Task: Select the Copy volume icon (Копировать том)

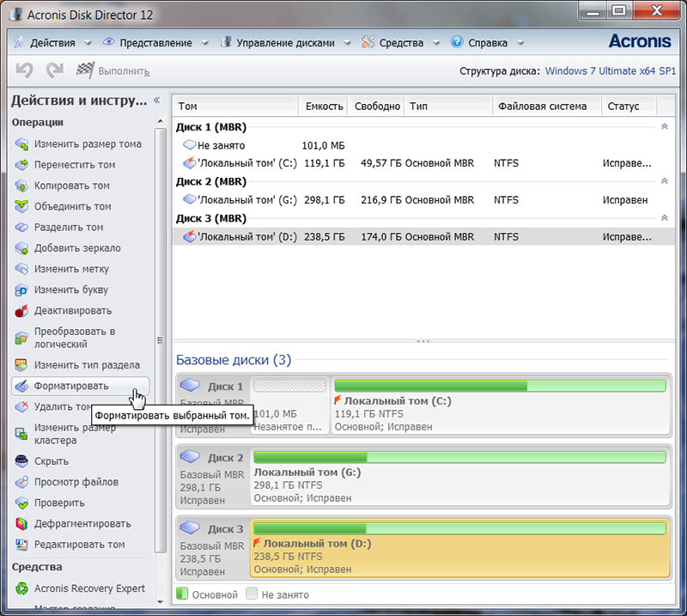Action: [x=21, y=186]
